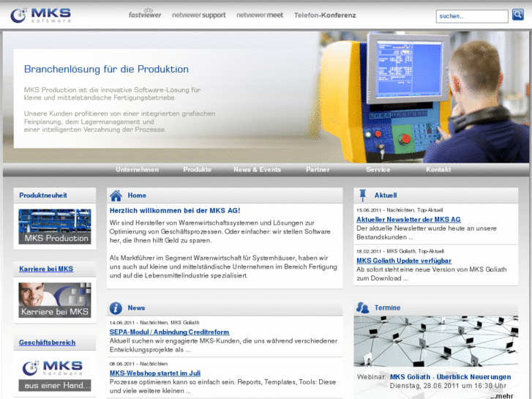The height and width of the screenshot is (399, 532).
Task: Click the Branchenlösung für die Produktion headline
Action: (x=106, y=70)
